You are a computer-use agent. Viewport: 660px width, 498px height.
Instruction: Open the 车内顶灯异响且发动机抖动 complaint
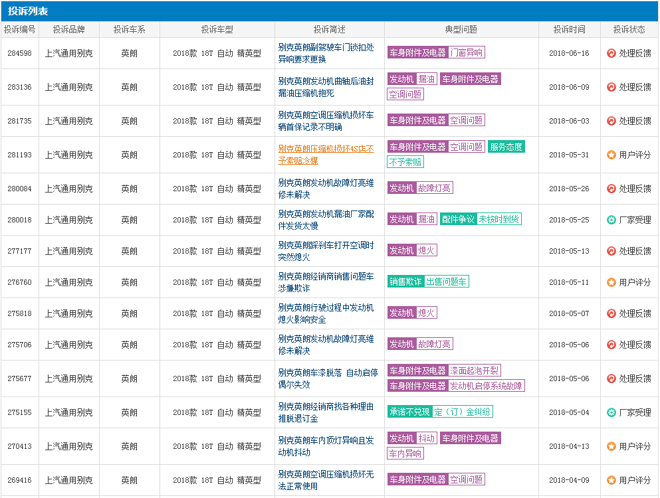326,446
